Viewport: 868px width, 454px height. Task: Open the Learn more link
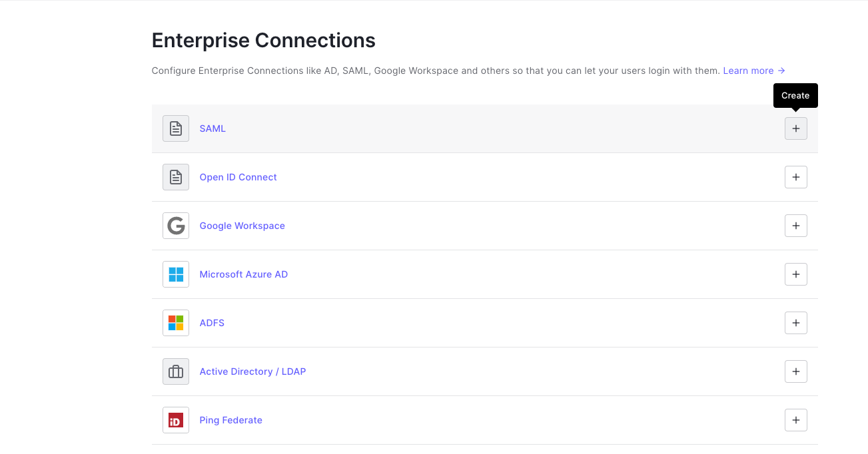(749, 70)
